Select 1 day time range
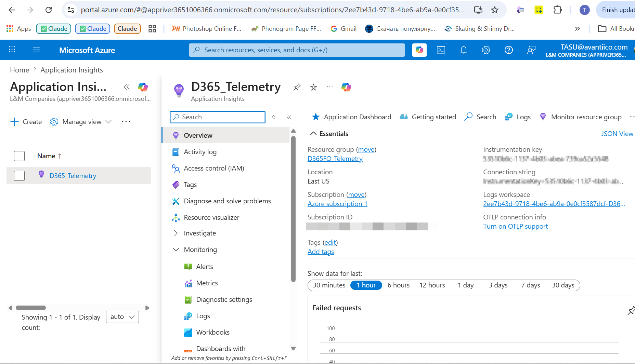The height and width of the screenshot is (364, 635). pos(466,285)
